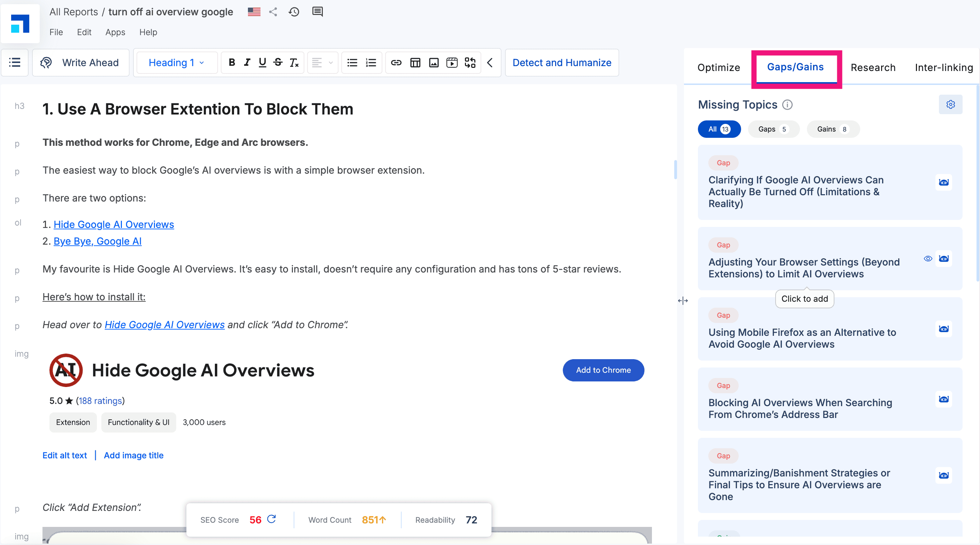This screenshot has height=545, width=980.
Task: Insert a video embed
Action: pyautogui.click(x=452, y=62)
